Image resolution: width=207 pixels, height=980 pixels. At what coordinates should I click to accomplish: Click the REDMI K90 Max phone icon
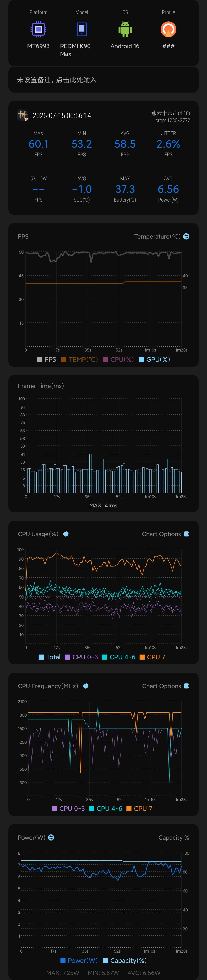click(82, 29)
